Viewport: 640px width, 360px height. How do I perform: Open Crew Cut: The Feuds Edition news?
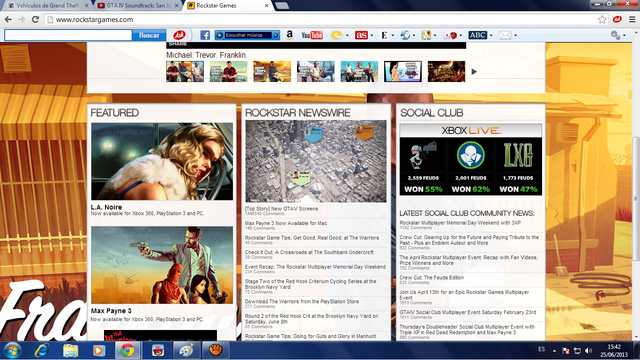coord(431,278)
